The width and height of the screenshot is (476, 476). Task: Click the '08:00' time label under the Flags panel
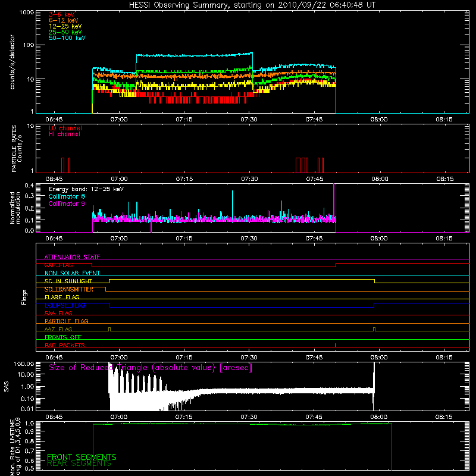pos(379,358)
